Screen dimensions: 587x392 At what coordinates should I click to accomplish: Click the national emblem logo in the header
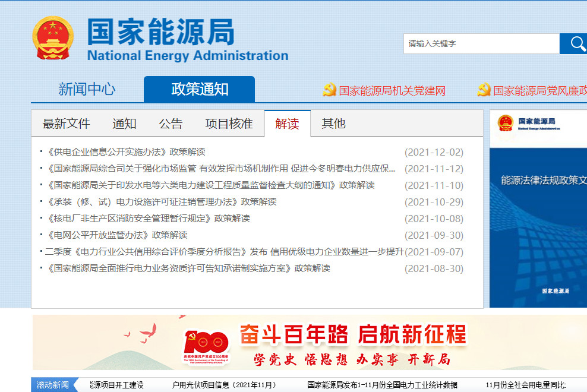pos(53,38)
